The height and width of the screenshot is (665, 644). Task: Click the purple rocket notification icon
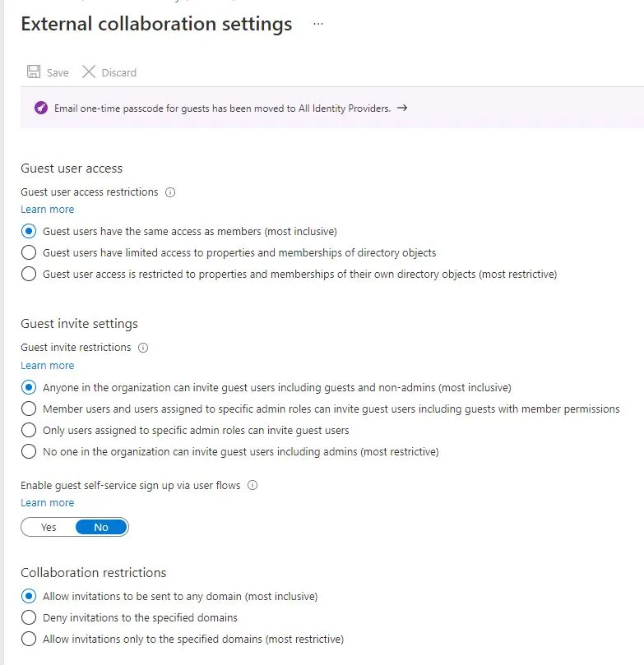tap(41, 108)
